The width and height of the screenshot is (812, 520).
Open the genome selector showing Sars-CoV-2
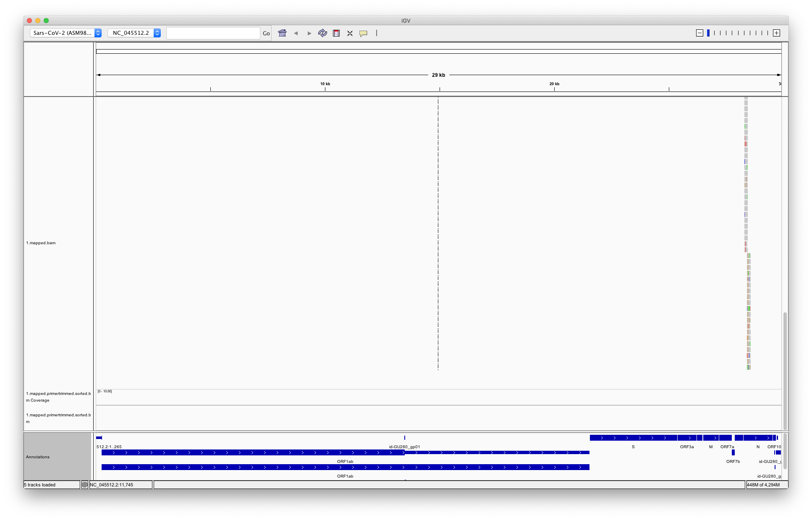click(65, 33)
